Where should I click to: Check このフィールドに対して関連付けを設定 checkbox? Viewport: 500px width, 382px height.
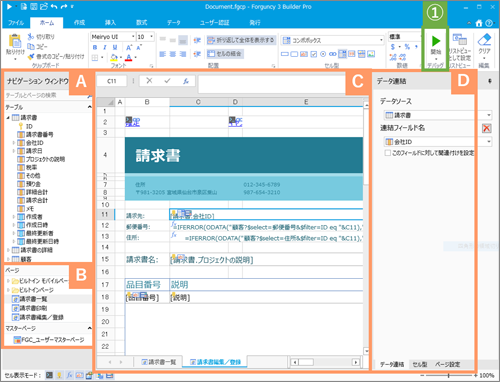(387, 153)
